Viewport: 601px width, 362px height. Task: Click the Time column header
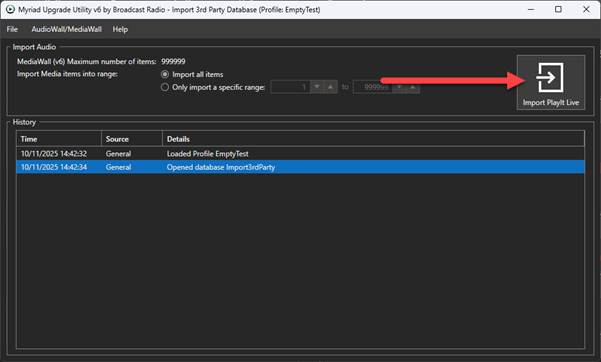point(59,139)
